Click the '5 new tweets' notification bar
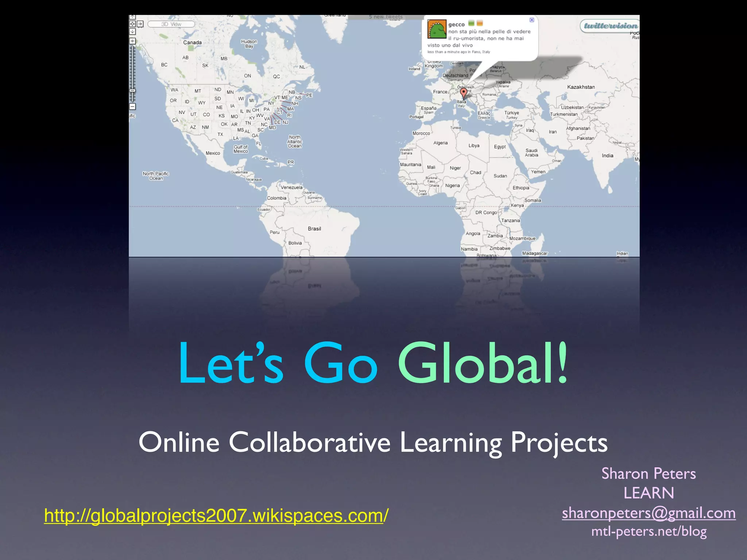The width and height of the screenshot is (747, 560). point(386,17)
